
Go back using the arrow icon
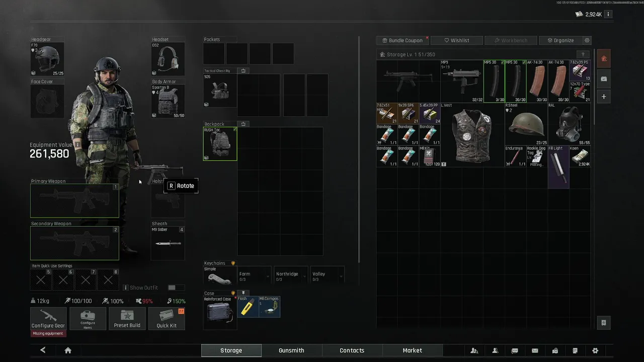[x=43, y=350]
